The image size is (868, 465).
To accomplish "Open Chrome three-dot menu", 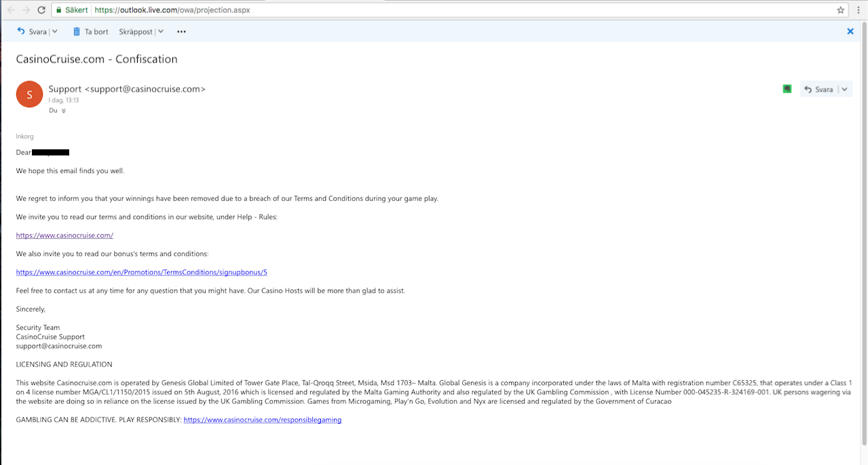I will point(859,10).
